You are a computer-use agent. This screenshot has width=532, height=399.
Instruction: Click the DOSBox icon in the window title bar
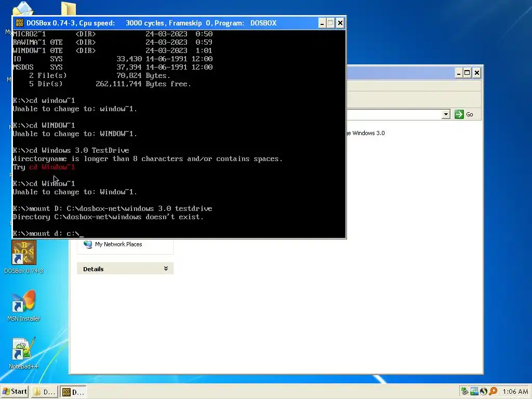click(x=20, y=23)
